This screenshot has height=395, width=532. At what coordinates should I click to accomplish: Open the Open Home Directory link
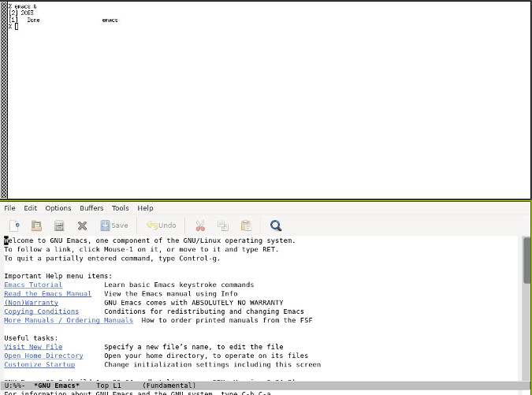pyautogui.click(x=43, y=356)
